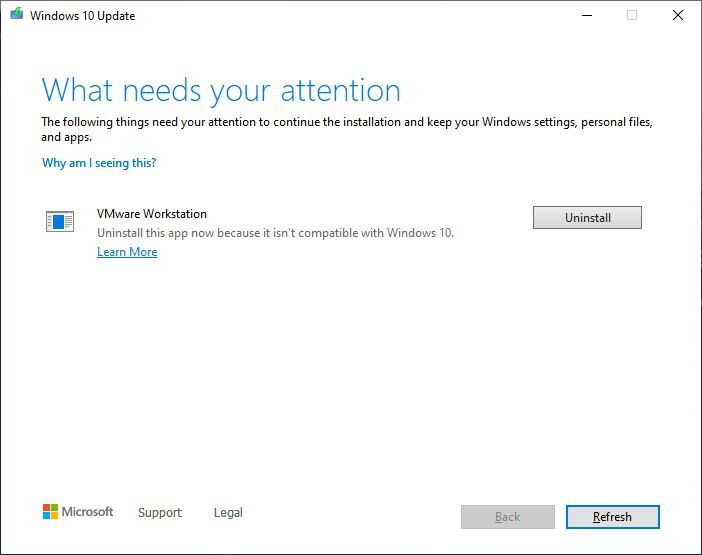Click the Microsoft logo
The image size is (702, 555).
click(78, 512)
